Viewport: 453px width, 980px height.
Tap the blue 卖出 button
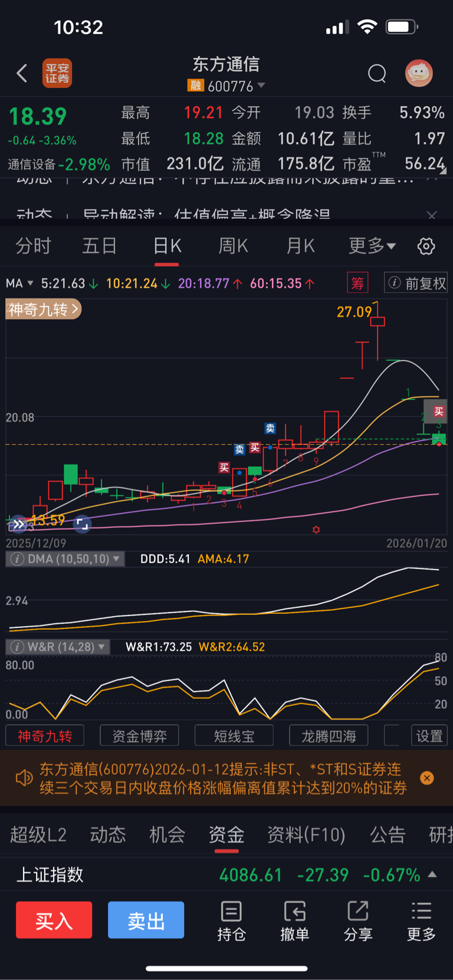[x=146, y=920]
